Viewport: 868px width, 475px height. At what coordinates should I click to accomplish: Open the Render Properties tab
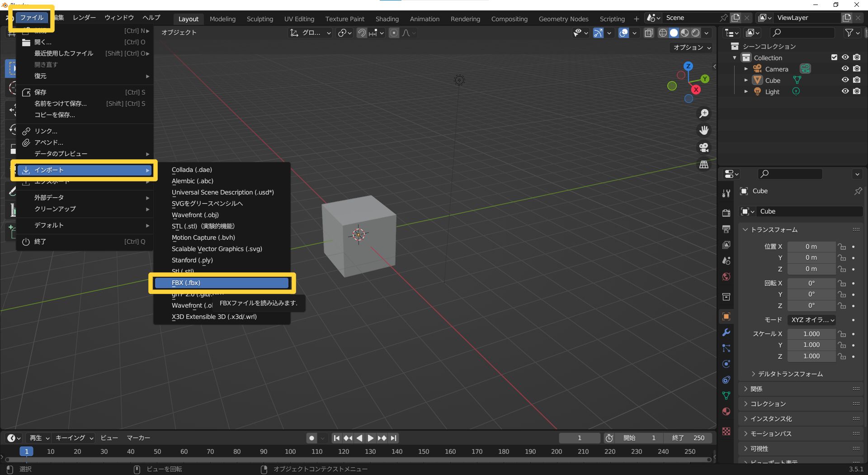726,213
